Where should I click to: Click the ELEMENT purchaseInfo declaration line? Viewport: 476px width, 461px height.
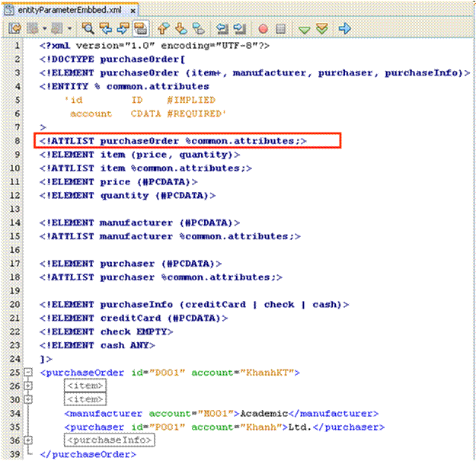coord(194,304)
